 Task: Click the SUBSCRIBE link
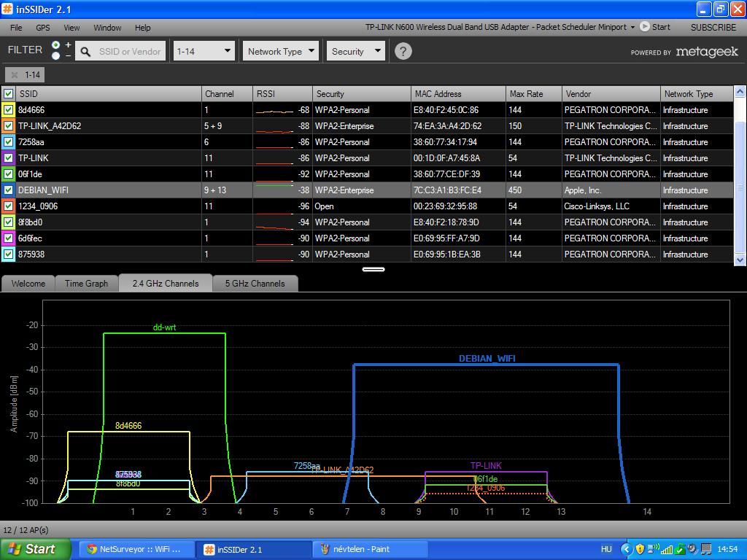713,28
